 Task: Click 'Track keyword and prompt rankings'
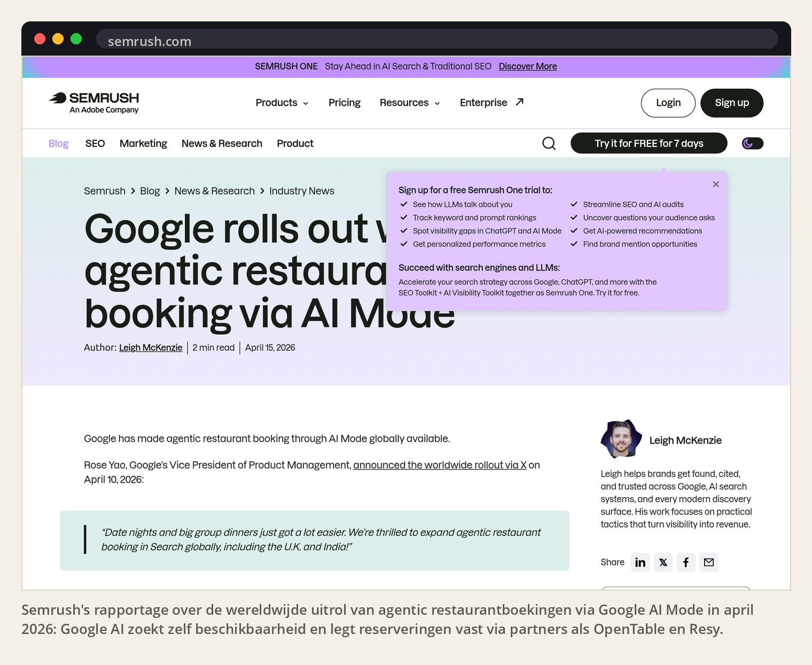(x=474, y=218)
